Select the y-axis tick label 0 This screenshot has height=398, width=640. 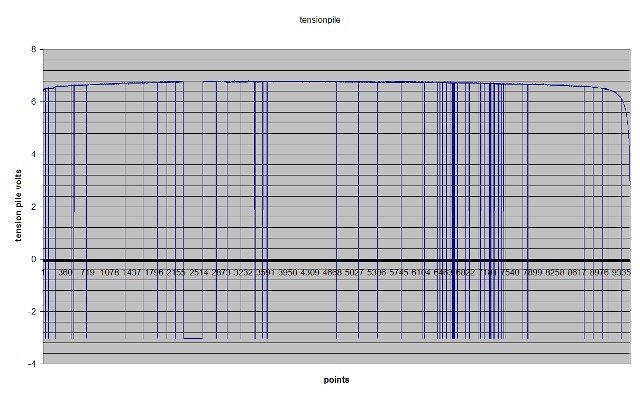pyautogui.click(x=33, y=259)
